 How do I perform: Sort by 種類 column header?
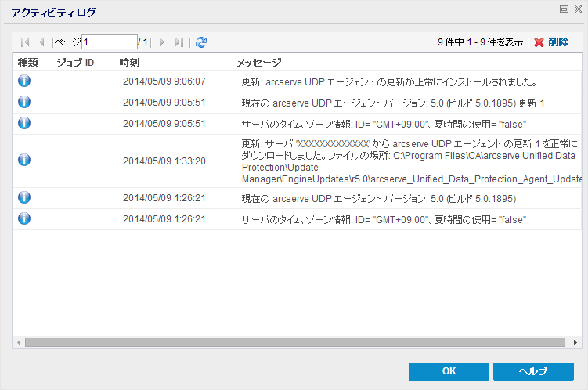pyautogui.click(x=28, y=62)
